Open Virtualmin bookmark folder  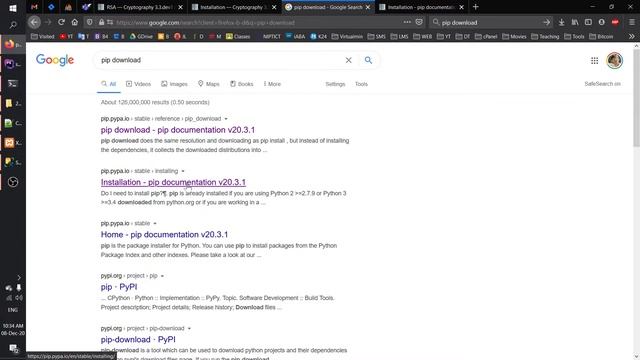(347, 36)
